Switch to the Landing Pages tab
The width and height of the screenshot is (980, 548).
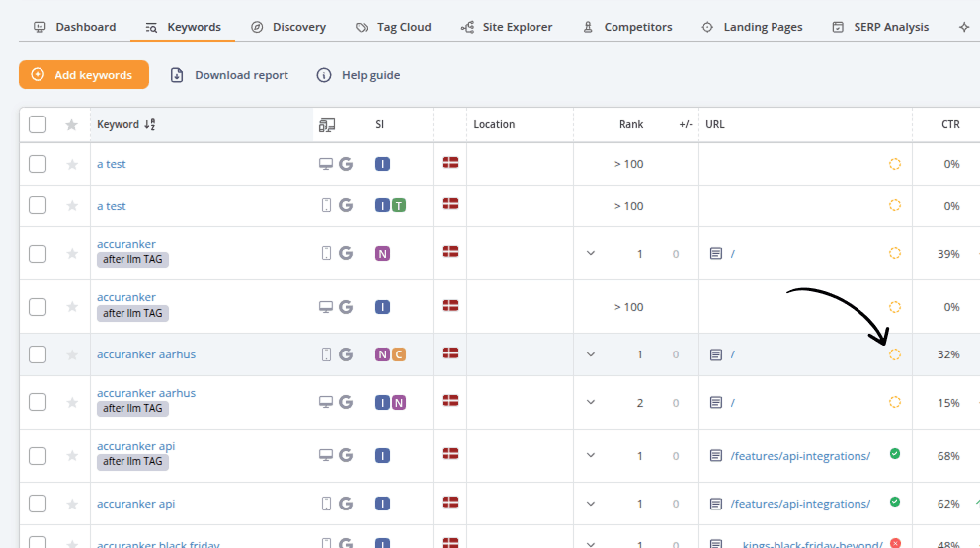pos(752,27)
